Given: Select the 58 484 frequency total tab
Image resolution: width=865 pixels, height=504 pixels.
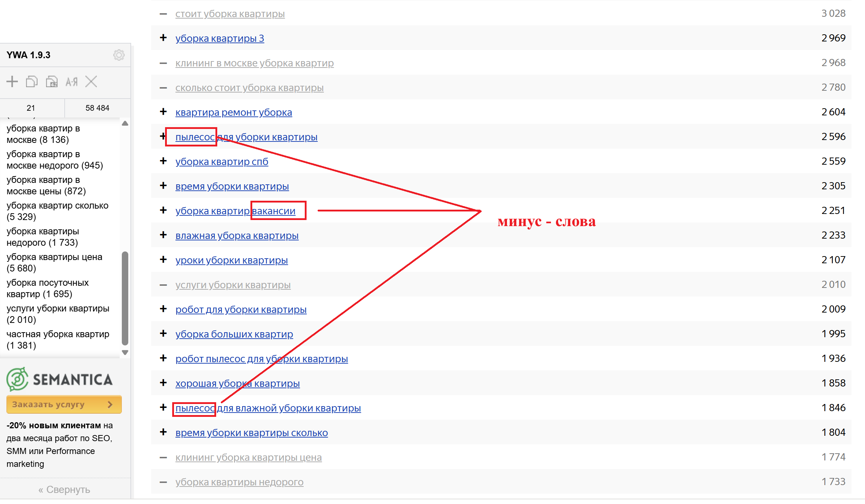Looking at the screenshot, I should point(97,108).
